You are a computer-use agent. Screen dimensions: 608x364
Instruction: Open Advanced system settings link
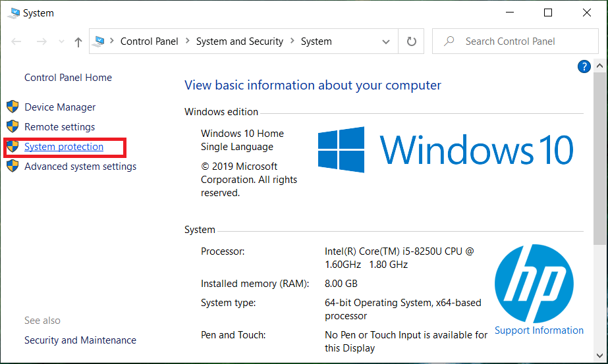click(x=80, y=167)
